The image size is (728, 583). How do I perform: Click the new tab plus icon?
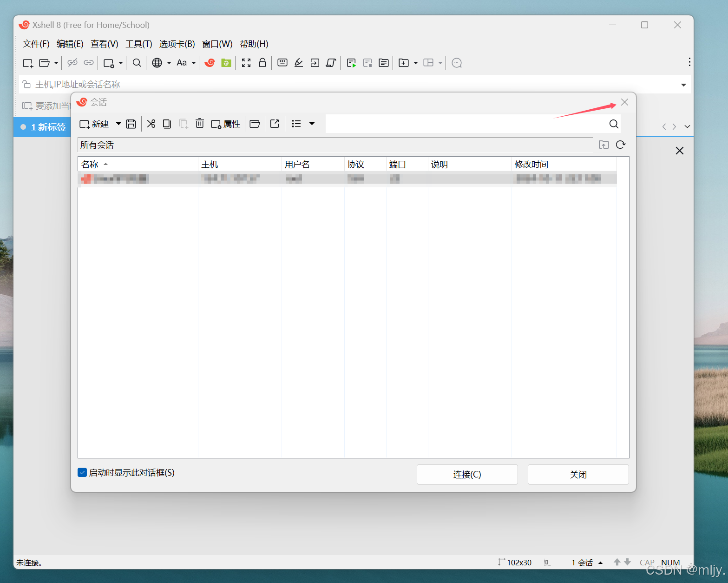click(404, 63)
